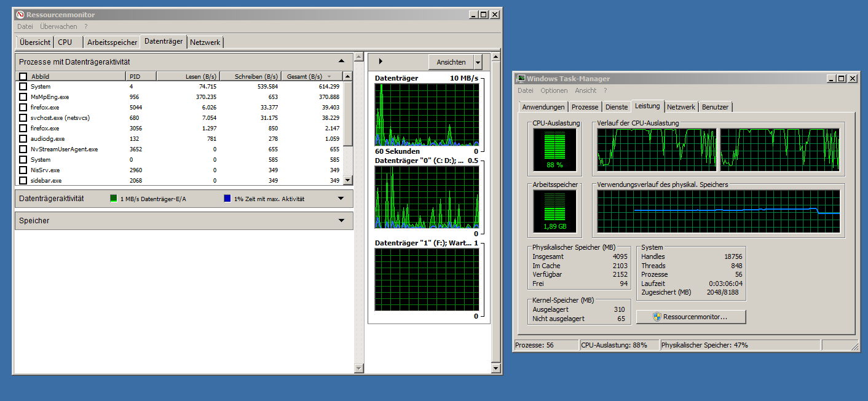Switch to the Arbeitsspeicher tab
868x401 pixels.
click(x=112, y=42)
